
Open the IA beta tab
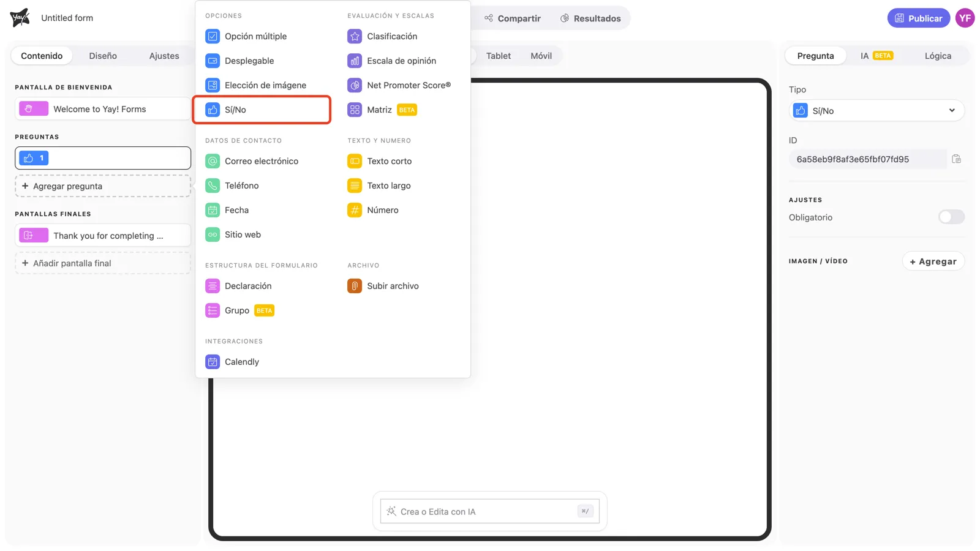(876, 56)
